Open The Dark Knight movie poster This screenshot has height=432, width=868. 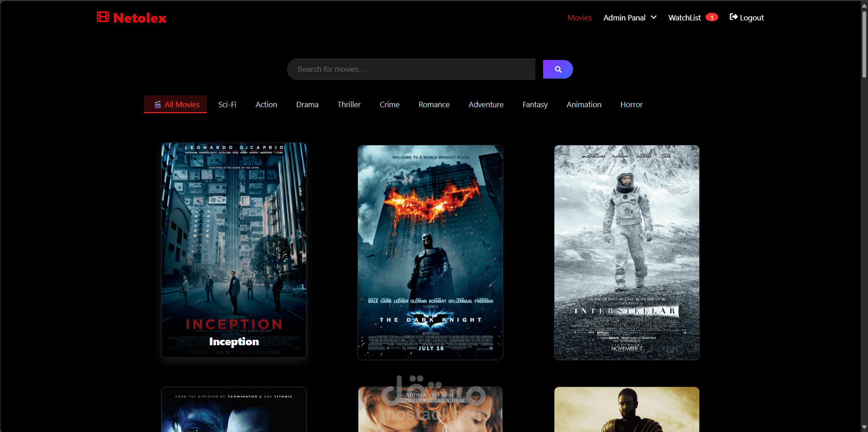coord(430,253)
